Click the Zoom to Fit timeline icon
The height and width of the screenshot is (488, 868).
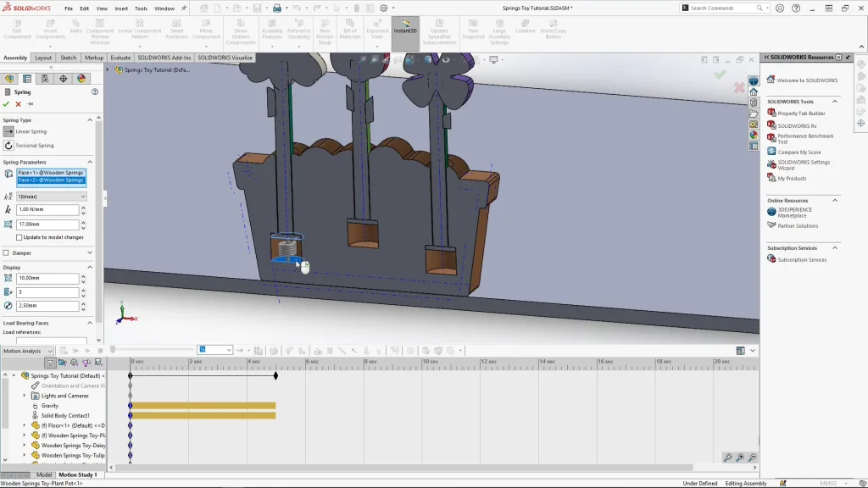728,457
